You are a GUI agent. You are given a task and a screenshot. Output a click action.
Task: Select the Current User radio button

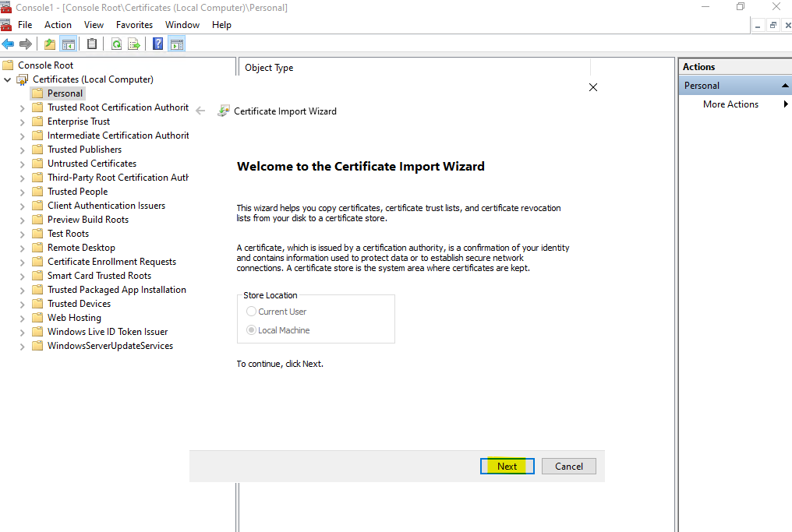coord(251,312)
